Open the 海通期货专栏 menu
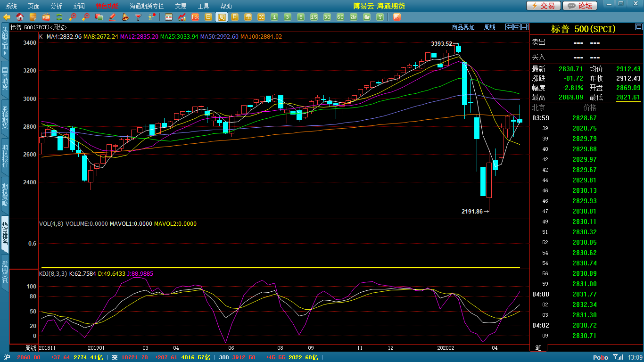Viewport: 644px width, 362px height. [147, 6]
